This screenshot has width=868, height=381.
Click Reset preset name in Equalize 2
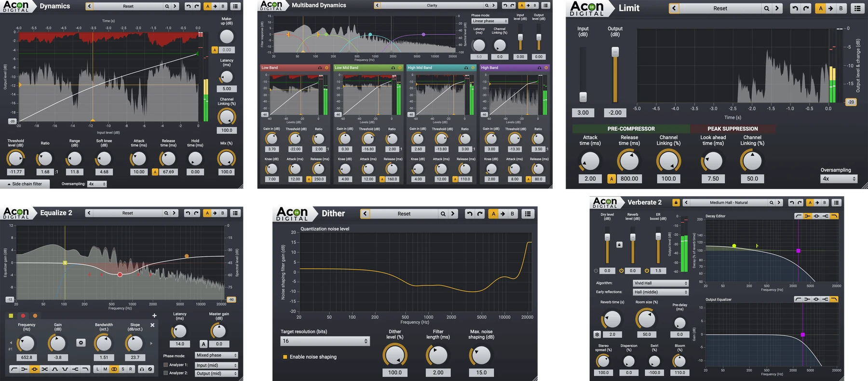pyautogui.click(x=127, y=213)
